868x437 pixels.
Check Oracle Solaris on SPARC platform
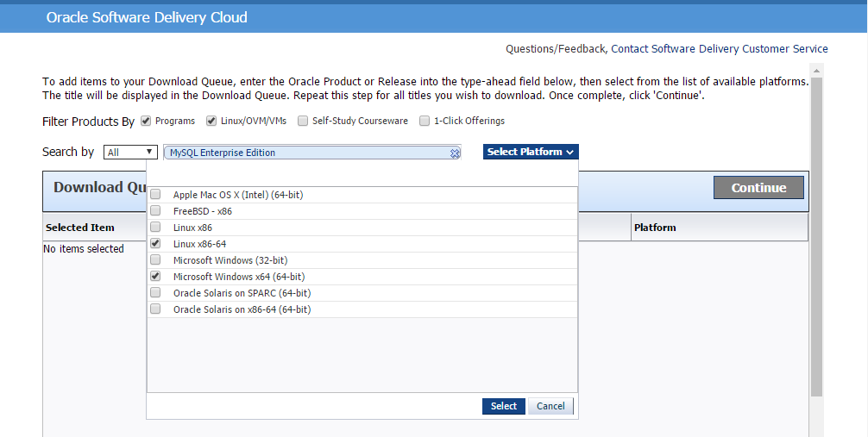click(x=155, y=293)
